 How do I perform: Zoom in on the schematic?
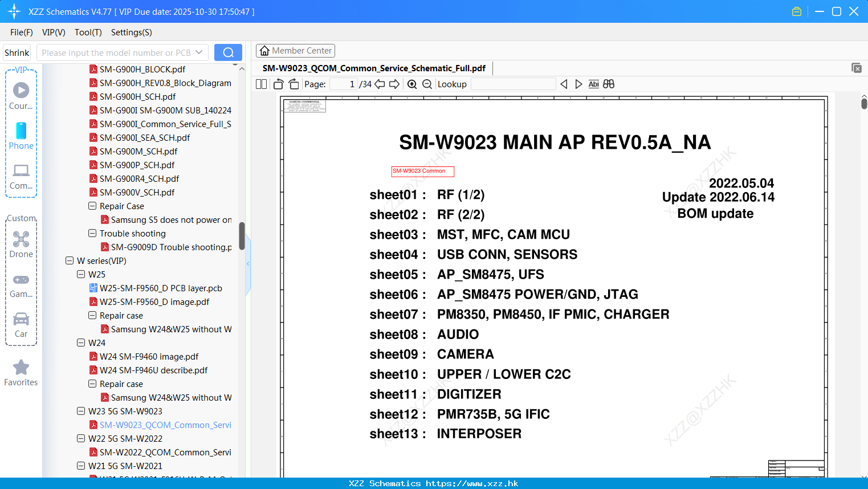[412, 84]
